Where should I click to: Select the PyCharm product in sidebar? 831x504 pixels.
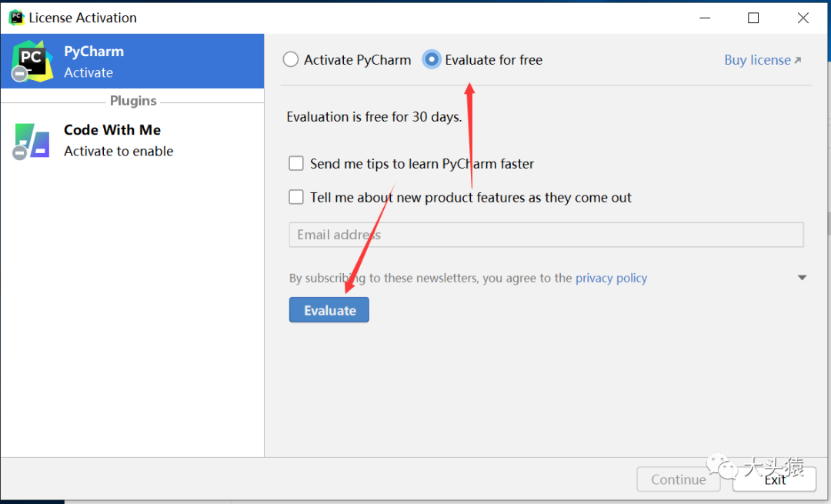point(132,61)
